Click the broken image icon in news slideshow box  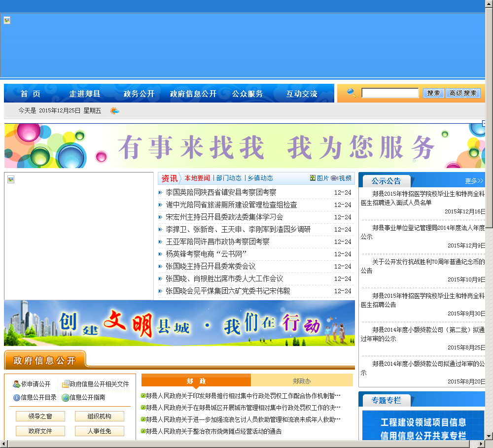[x=11, y=179]
